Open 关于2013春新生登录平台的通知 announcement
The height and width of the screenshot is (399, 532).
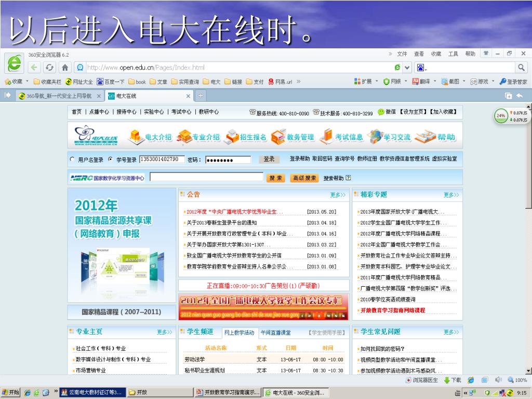click(221, 222)
